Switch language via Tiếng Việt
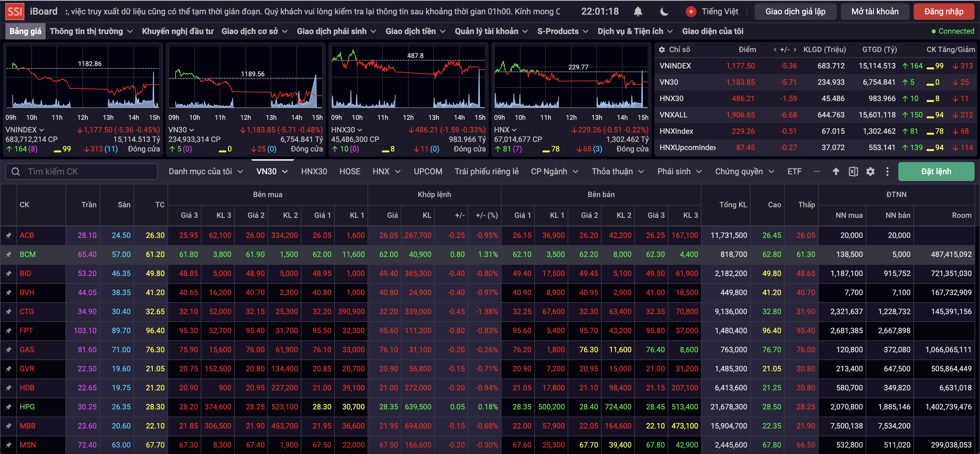Screen dimensions: 980x454 tap(720, 12)
